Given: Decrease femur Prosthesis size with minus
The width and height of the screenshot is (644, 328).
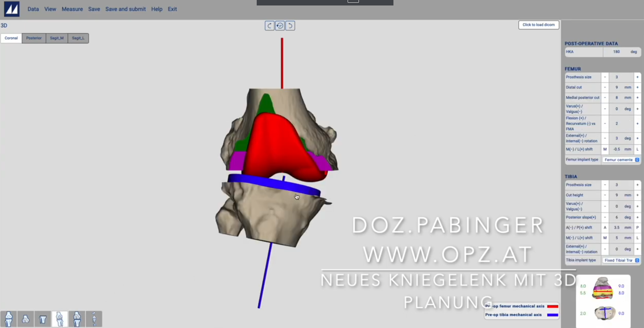Looking at the screenshot, I should coord(605,77).
